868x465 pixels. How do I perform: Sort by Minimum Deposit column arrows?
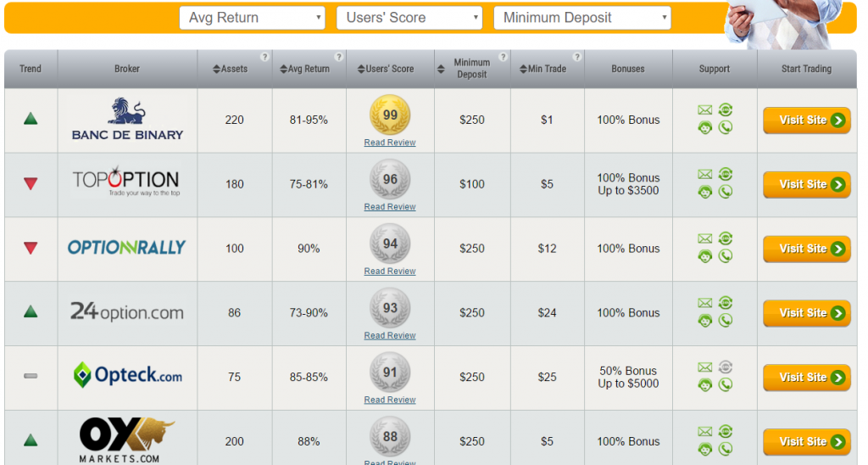pyautogui.click(x=441, y=70)
